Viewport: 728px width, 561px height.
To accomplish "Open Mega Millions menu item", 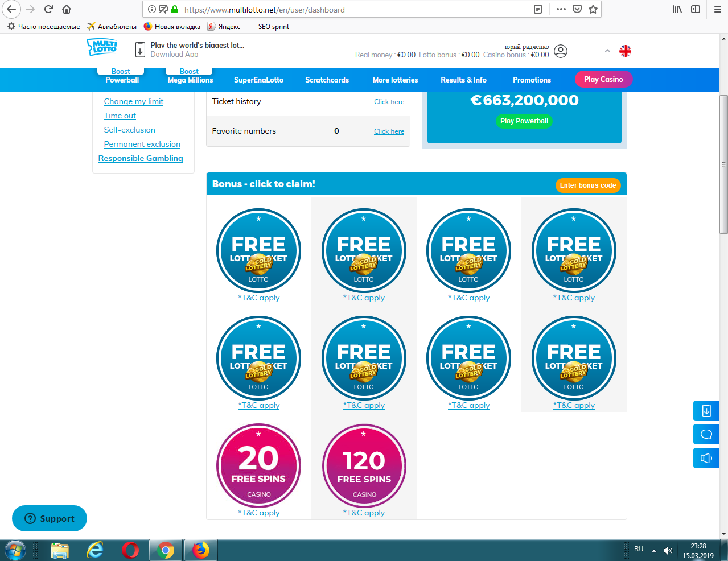I will (x=190, y=80).
